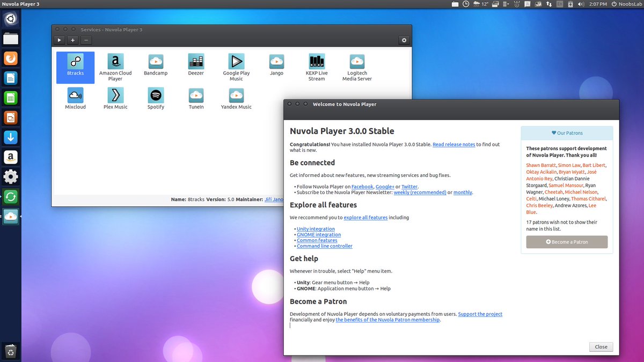Open patron Simon Law link

pyautogui.click(x=569, y=165)
